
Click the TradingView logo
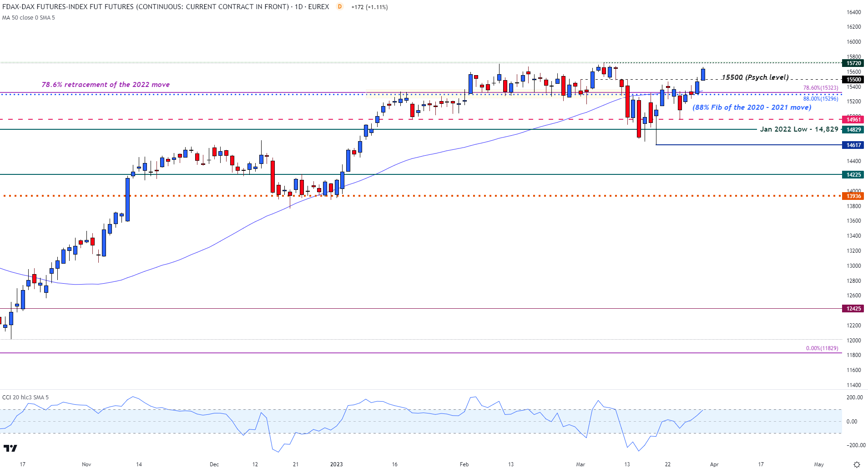click(10, 449)
